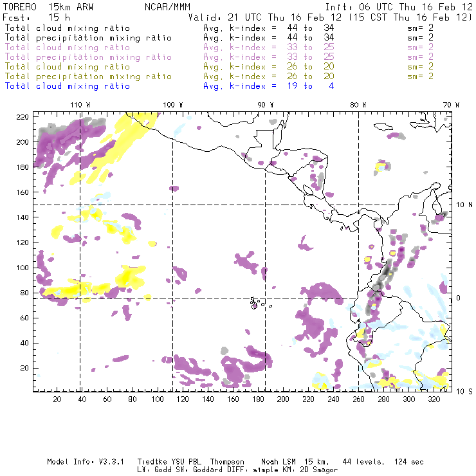Click 'sm= 2' on black cloud mixing row

click(x=420, y=28)
